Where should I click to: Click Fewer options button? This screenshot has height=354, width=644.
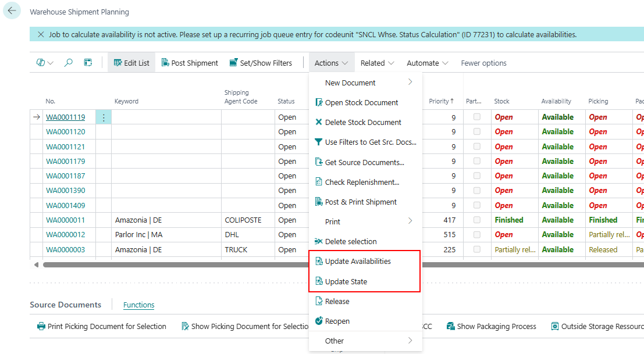click(x=483, y=63)
